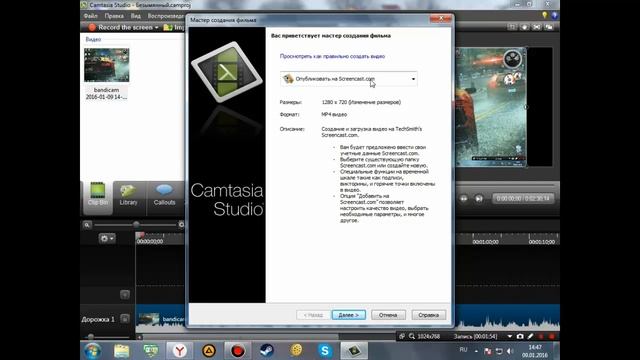Click the zoom-to-fit icon beside the zoom slider
The image size is (640, 360).
pyautogui.click(x=181, y=224)
